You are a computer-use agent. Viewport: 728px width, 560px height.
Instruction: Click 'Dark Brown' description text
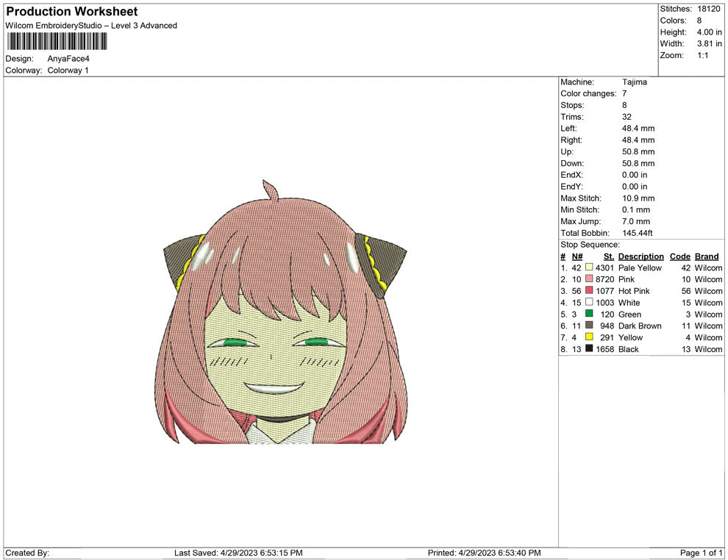click(640, 326)
